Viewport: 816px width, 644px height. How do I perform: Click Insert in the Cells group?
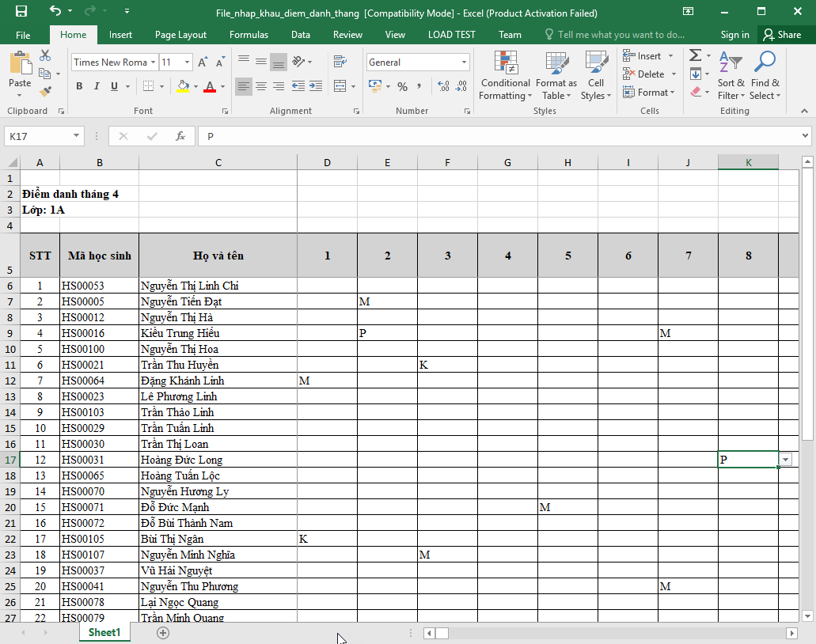coord(648,55)
